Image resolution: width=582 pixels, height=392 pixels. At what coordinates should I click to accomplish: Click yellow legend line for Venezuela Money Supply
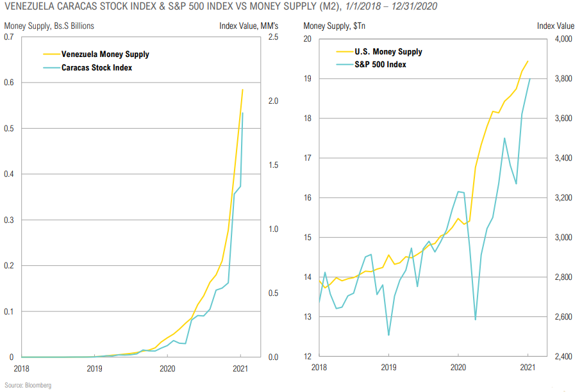pyautogui.click(x=50, y=54)
